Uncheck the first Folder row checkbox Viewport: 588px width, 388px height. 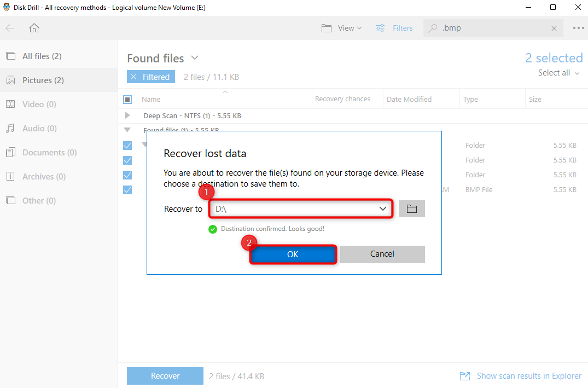pos(127,145)
